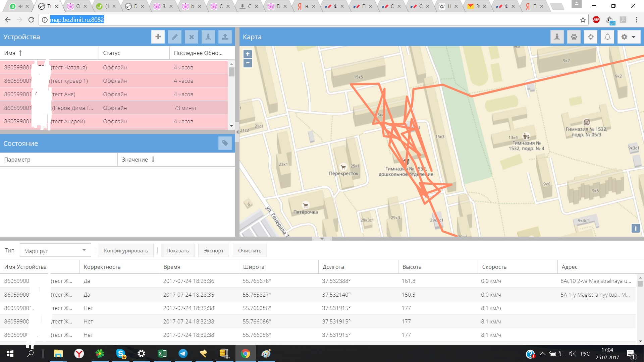
Task: Toggle follow device icon on map header
Action: pyautogui.click(x=557, y=37)
